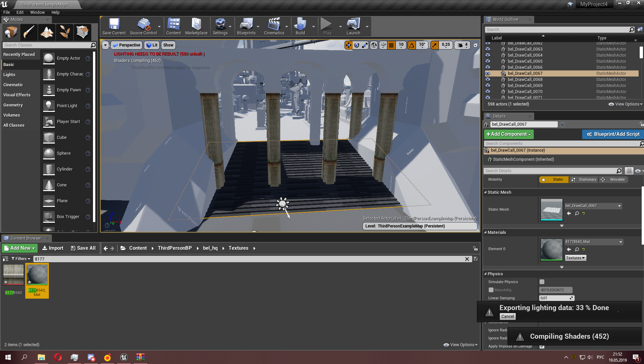
Task: Cancel exporting lighting data
Action: click(508, 316)
